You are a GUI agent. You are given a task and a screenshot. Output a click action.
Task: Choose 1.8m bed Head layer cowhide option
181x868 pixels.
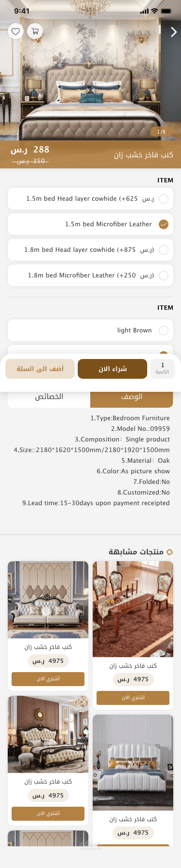click(90, 250)
